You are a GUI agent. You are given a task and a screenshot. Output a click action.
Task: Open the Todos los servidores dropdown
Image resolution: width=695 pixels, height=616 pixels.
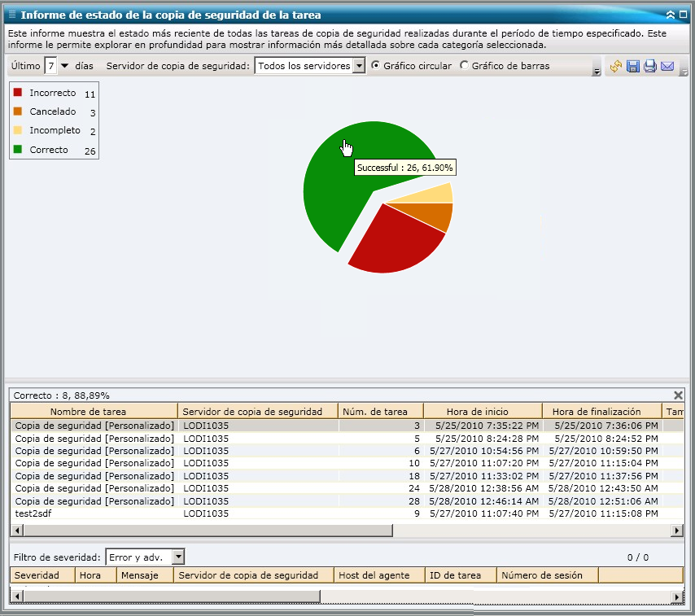(360, 66)
